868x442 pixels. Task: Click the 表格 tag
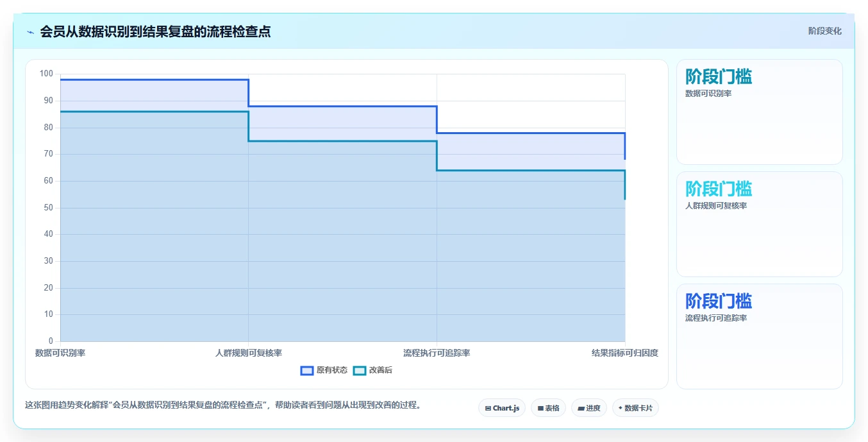[x=548, y=408]
